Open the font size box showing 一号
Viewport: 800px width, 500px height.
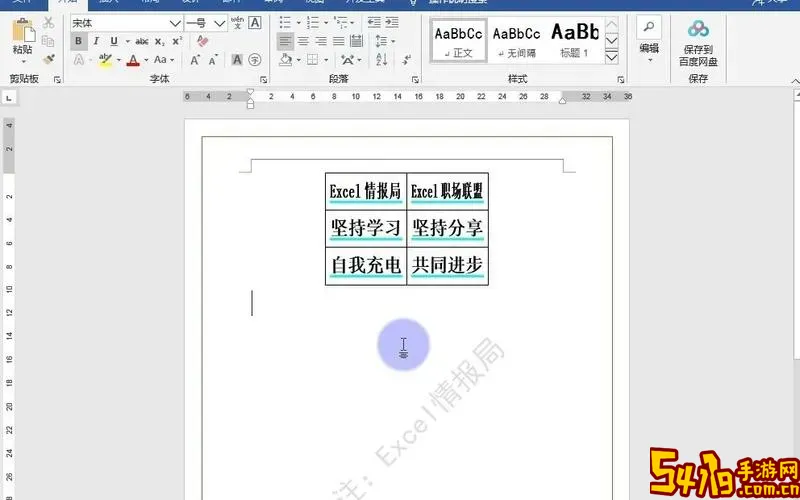206,23
